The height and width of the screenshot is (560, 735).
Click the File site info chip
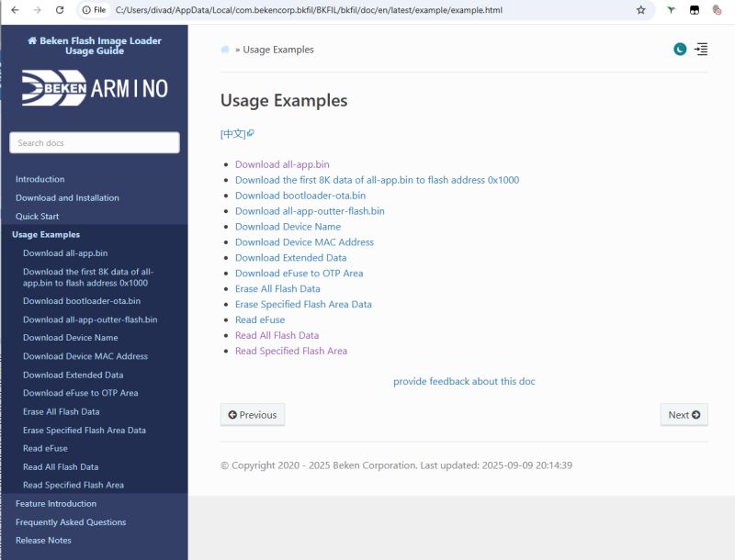pos(95,10)
